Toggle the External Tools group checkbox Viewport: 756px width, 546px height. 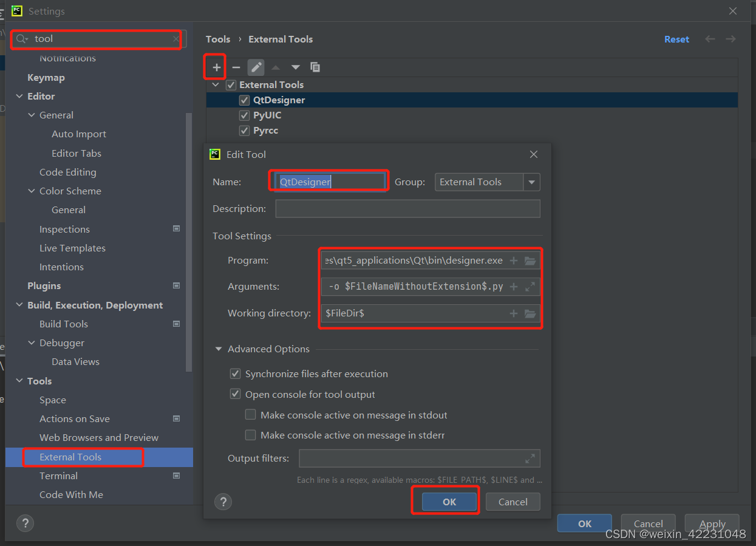[231, 85]
